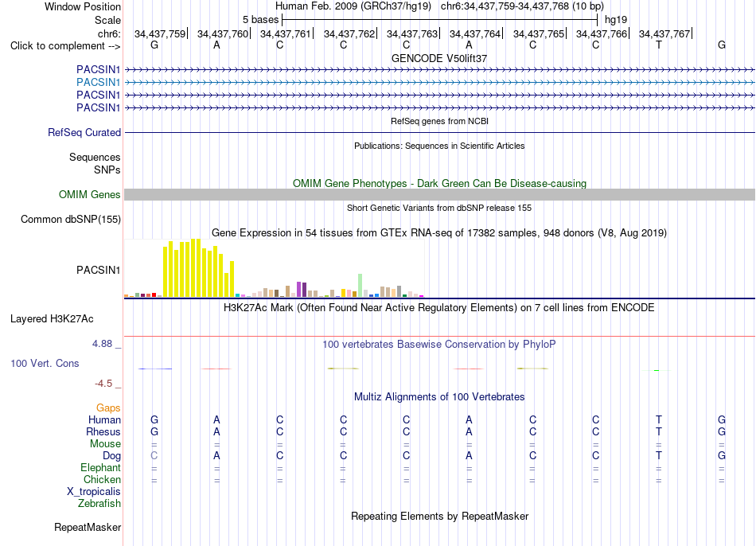Click the Scale track label
Screen dimensions: 756x546
(107, 20)
